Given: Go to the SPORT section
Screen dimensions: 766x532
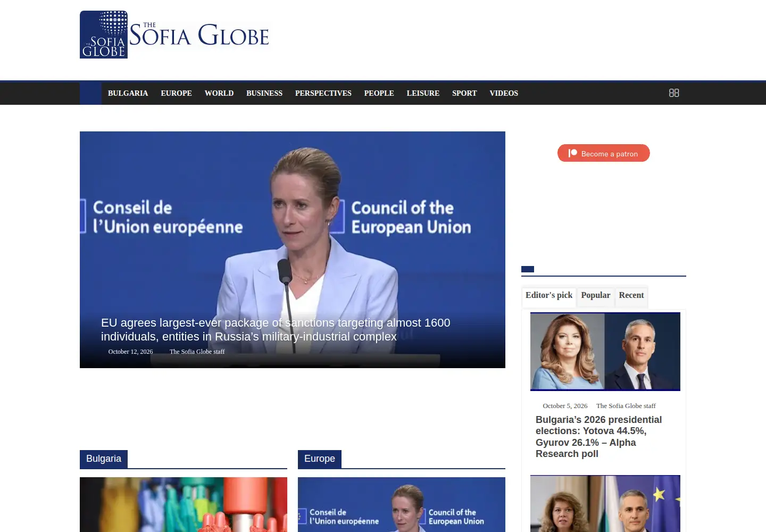Looking at the screenshot, I should (464, 93).
